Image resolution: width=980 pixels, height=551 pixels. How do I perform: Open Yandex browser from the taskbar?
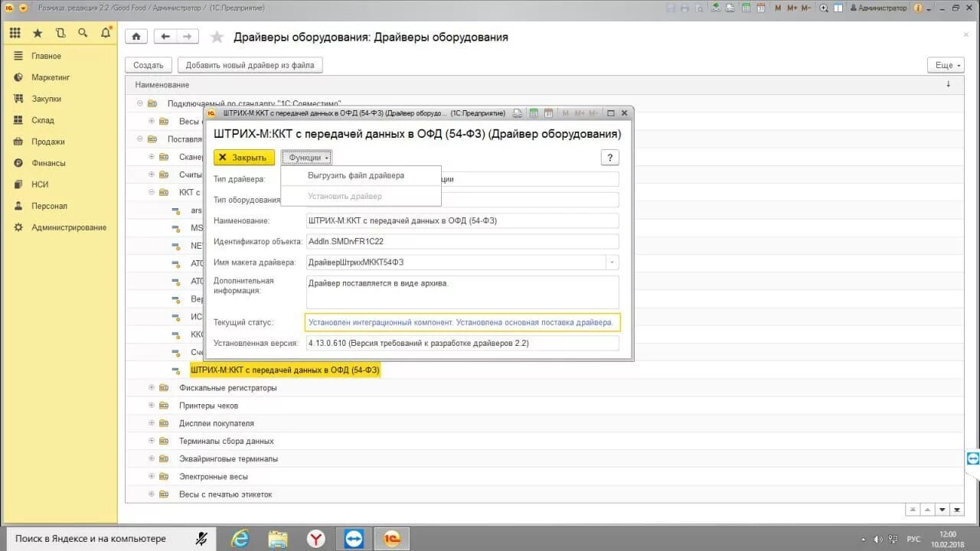coord(316,538)
